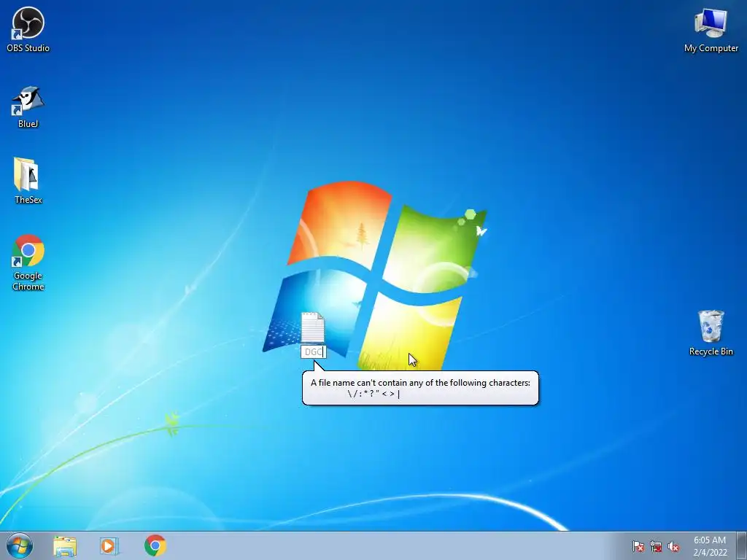Select the text file icon being renamed
Viewport: 747px width, 560px height.
(x=312, y=327)
